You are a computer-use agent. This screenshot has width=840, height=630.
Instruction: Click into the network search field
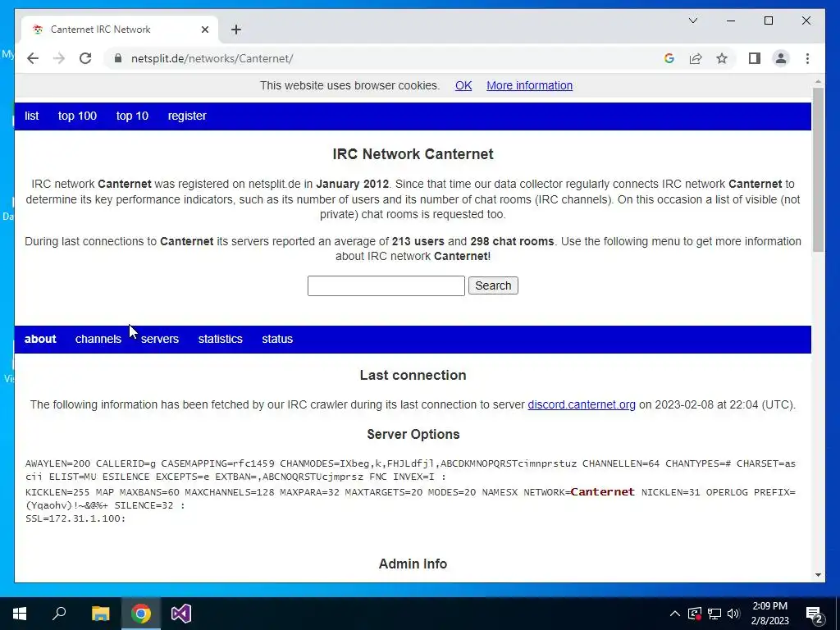click(386, 285)
